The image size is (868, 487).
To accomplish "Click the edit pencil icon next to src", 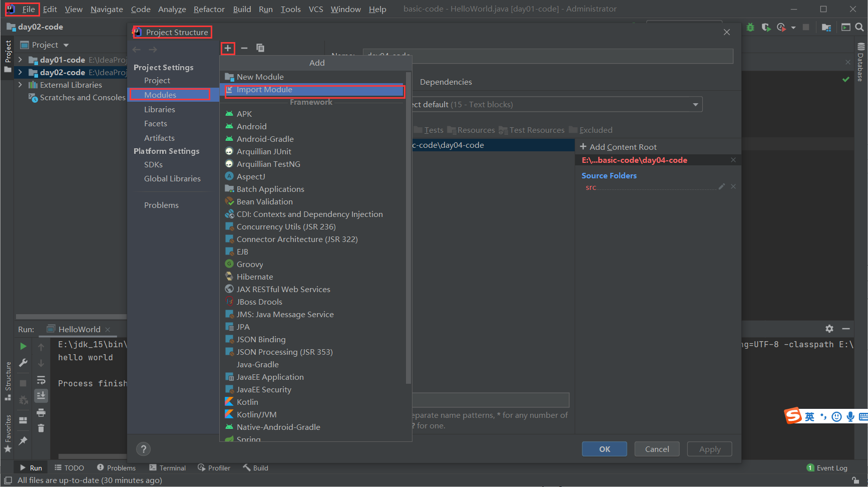I will pyautogui.click(x=722, y=186).
